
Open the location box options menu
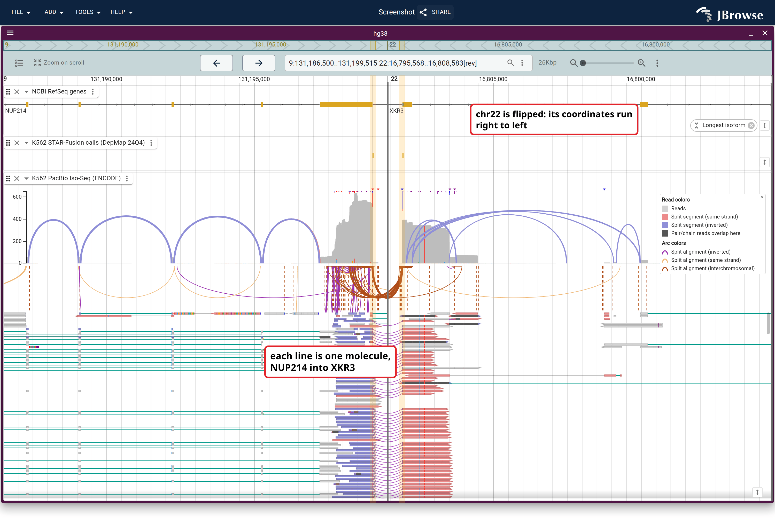coord(522,63)
